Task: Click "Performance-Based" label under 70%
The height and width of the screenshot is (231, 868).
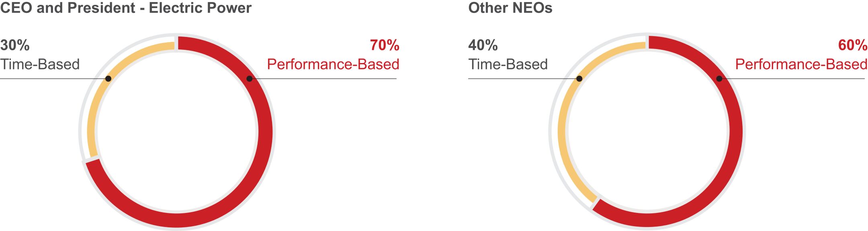Action: point(333,64)
